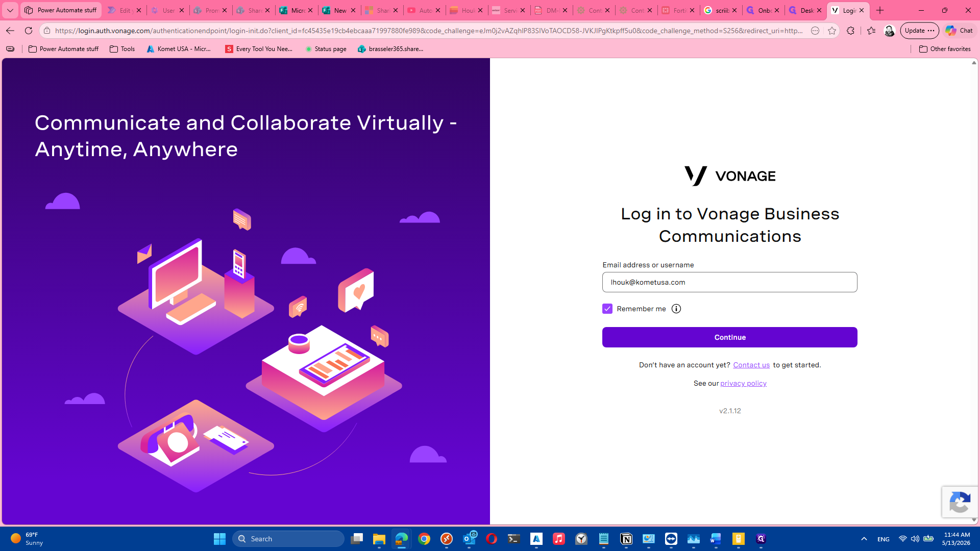Open the Terminal taskbar icon
The width and height of the screenshot is (980, 551).
(x=514, y=539)
